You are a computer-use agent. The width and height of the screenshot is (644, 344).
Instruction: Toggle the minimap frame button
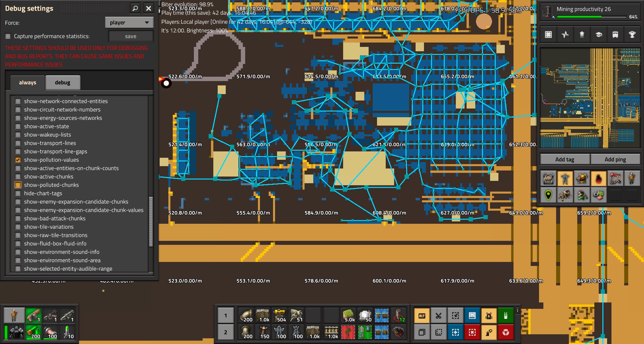[548, 35]
